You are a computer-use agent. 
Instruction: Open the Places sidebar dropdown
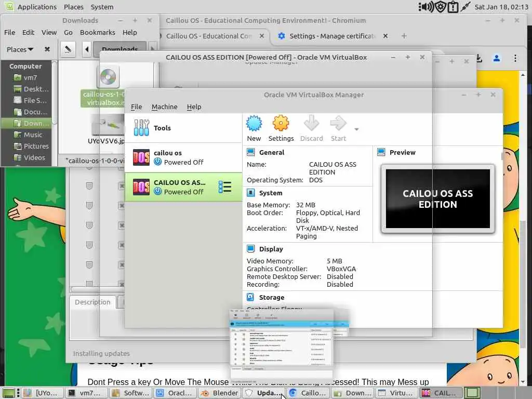click(x=20, y=49)
